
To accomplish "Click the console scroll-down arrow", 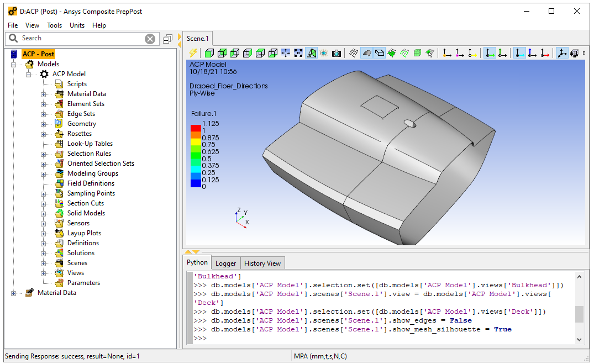I will click(x=579, y=339).
